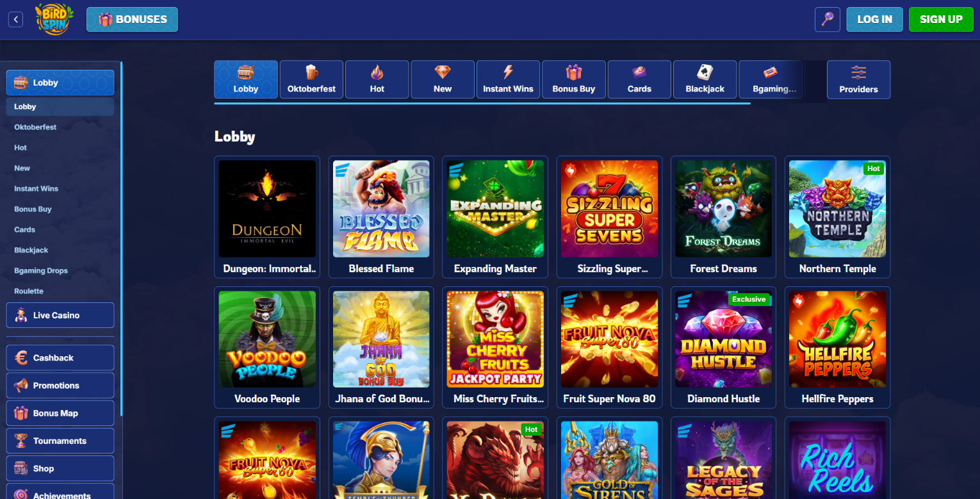The width and height of the screenshot is (980, 499).
Task: Open Miss Cherry Fruits Jackpot Party
Action: pyautogui.click(x=495, y=347)
